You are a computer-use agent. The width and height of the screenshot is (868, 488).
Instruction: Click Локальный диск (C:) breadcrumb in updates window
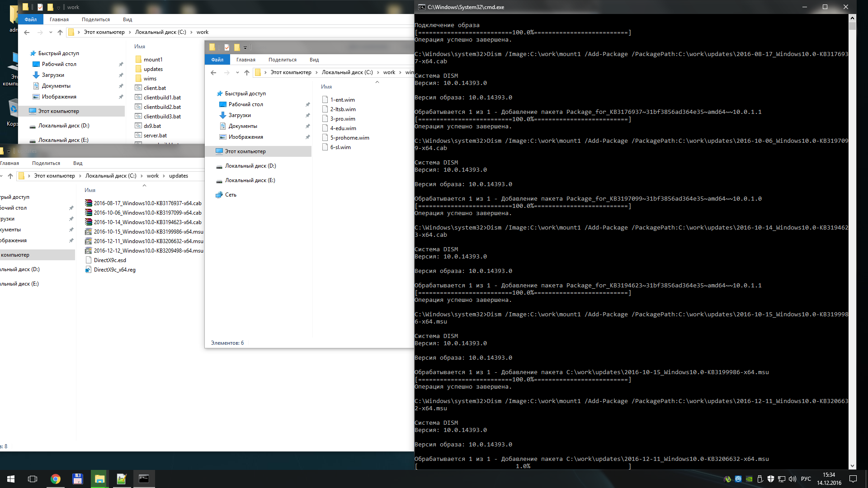[x=111, y=176]
